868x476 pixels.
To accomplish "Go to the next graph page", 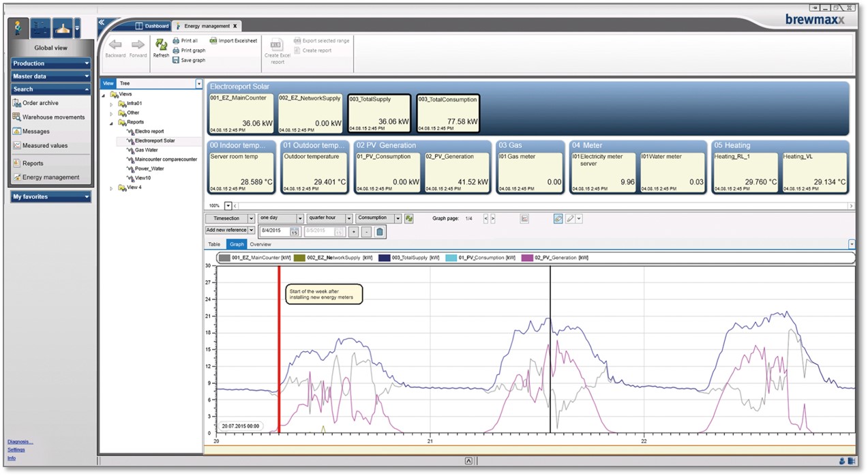I will 493,218.
